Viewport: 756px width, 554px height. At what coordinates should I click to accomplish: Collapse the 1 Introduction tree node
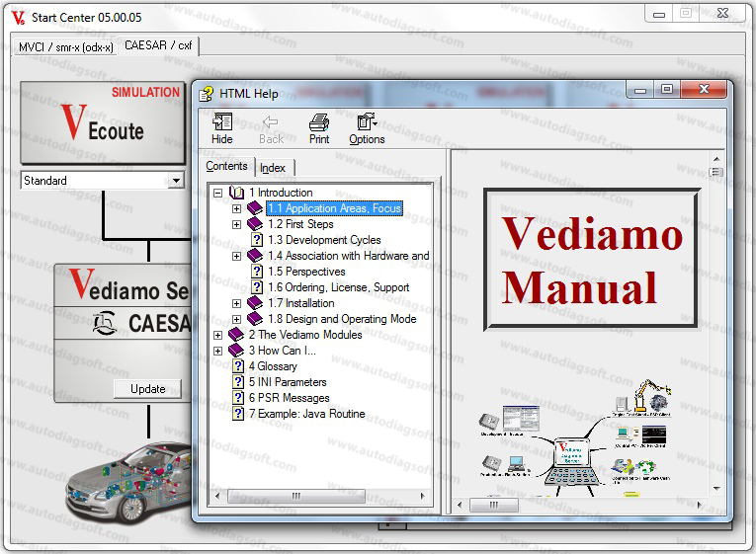pos(218,194)
